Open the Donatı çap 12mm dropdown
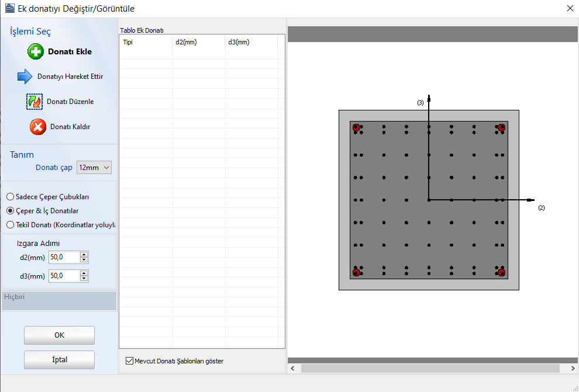Screen dimensions: 579x392 click(x=94, y=168)
